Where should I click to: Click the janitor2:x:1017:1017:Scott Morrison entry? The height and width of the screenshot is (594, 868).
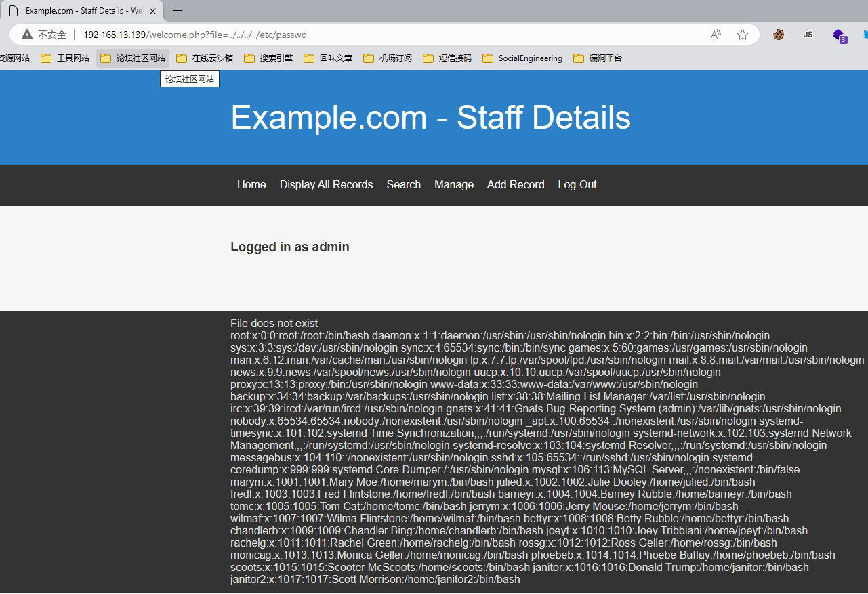click(375, 580)
